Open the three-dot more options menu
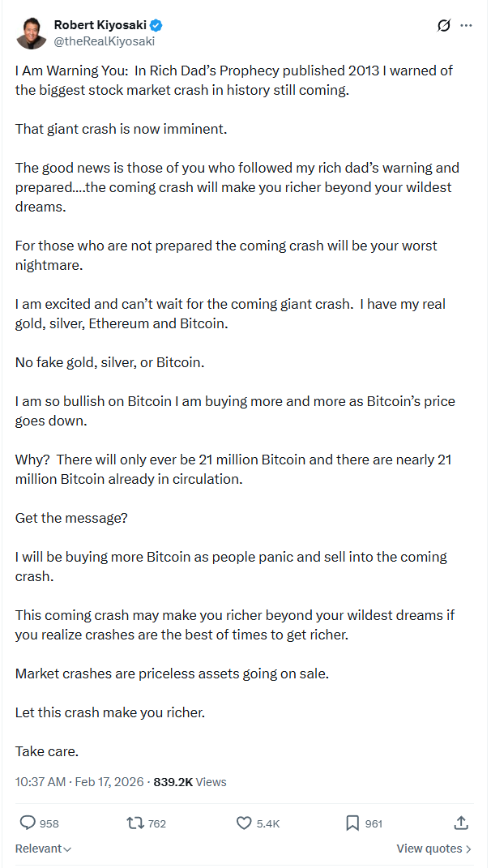 (466, 25)
